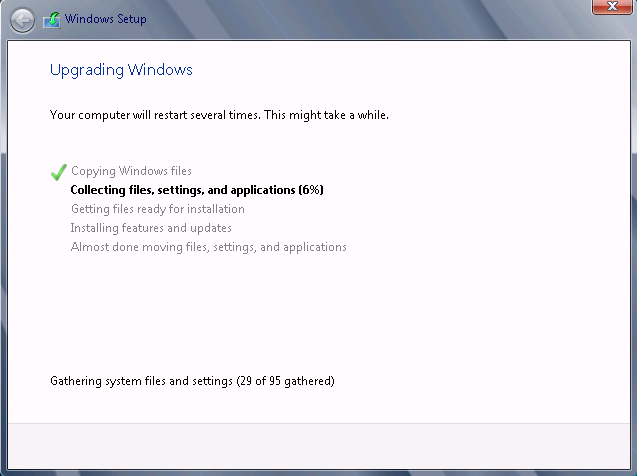Click 'Gathering system files and settings' status text
The image size is (637, 476).
tap(192, 381)
